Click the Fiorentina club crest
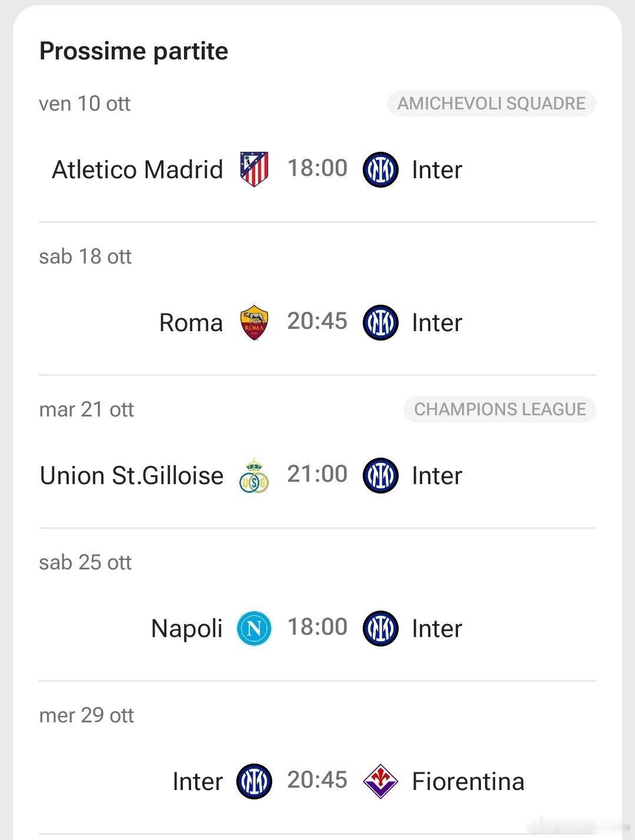 coord(380,781)
